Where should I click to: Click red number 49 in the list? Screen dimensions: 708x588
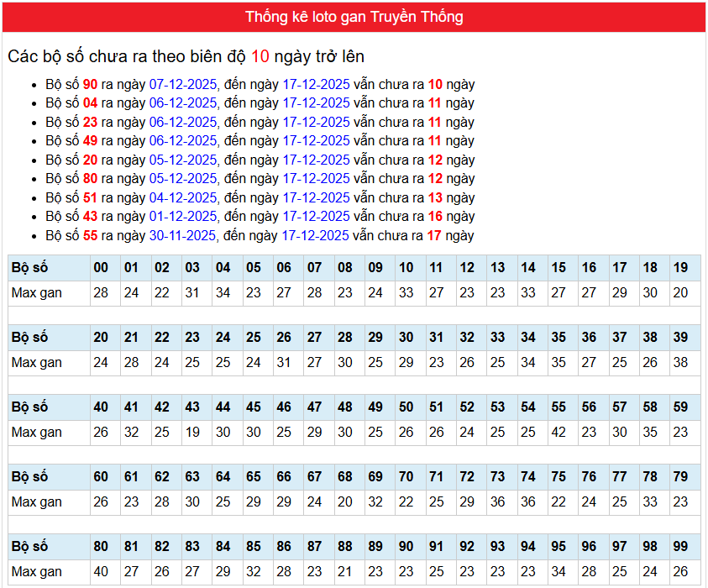coord(90,141)
